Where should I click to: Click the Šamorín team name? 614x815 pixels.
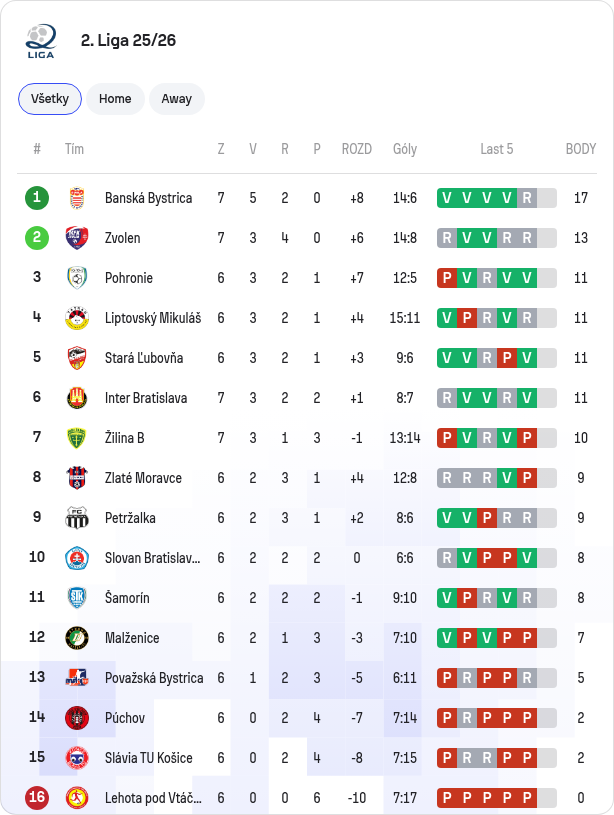127,598
